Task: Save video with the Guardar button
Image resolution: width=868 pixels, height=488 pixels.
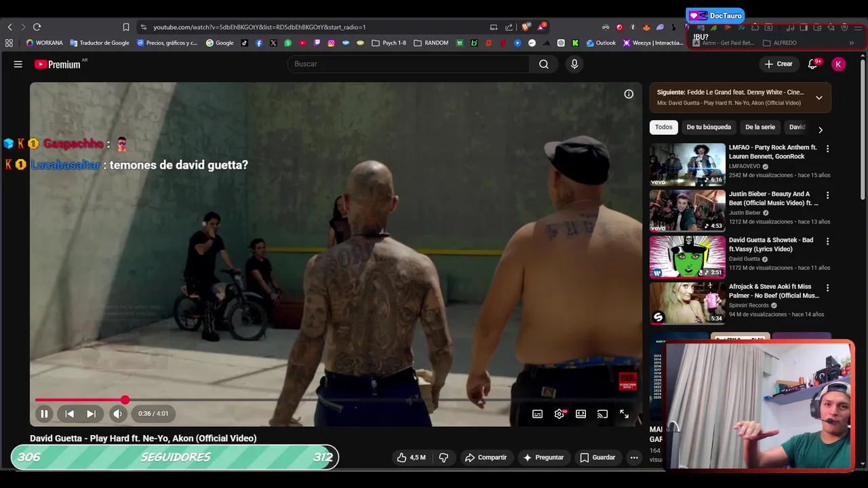Action: pos(597,457)
